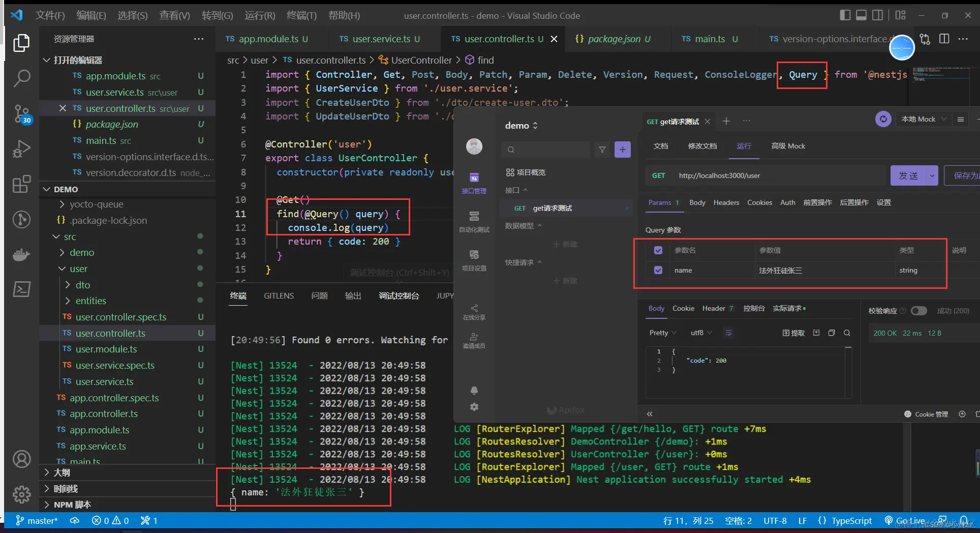Open the Search view in the activity bar
980x533 pixels.
pyautogui.click(x=21, y=78)
